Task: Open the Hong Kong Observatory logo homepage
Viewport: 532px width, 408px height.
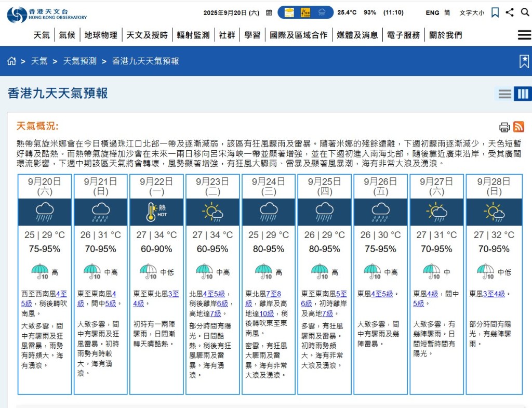Action: 47,14
